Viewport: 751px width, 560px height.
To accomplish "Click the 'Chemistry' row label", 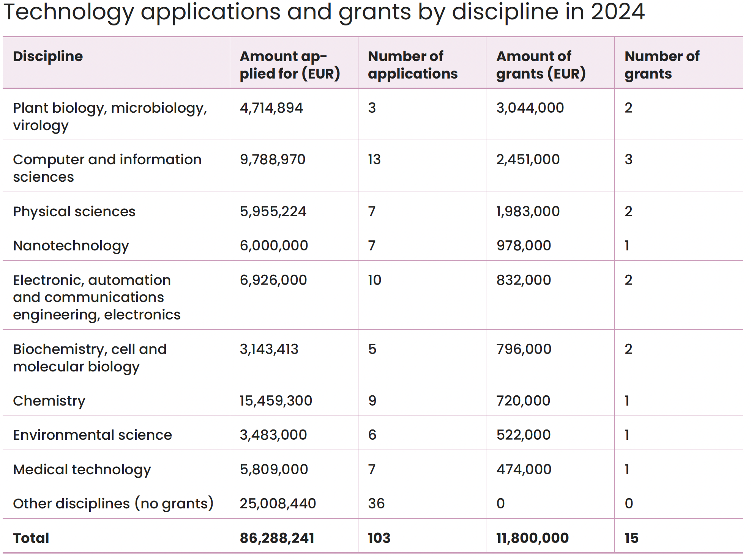I will point(49,401).
